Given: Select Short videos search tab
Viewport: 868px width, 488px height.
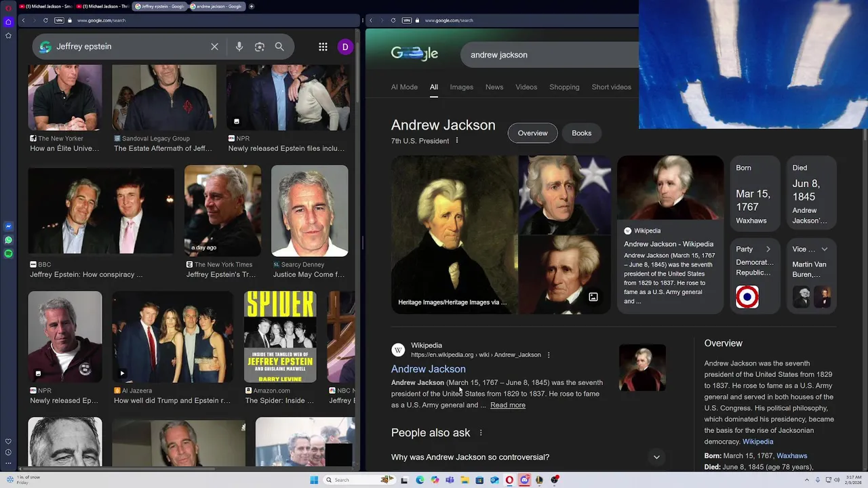Looking at the screenshot, I should [611, 87].
